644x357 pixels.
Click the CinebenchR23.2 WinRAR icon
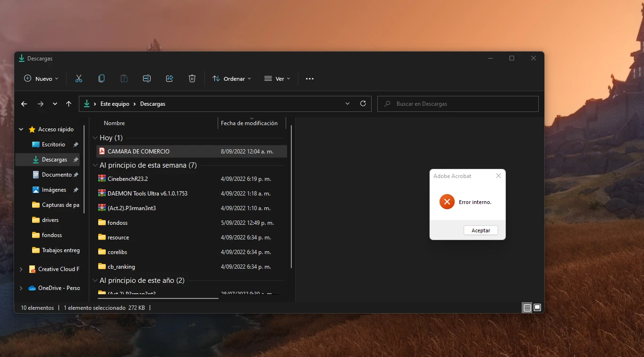[102, 179]
